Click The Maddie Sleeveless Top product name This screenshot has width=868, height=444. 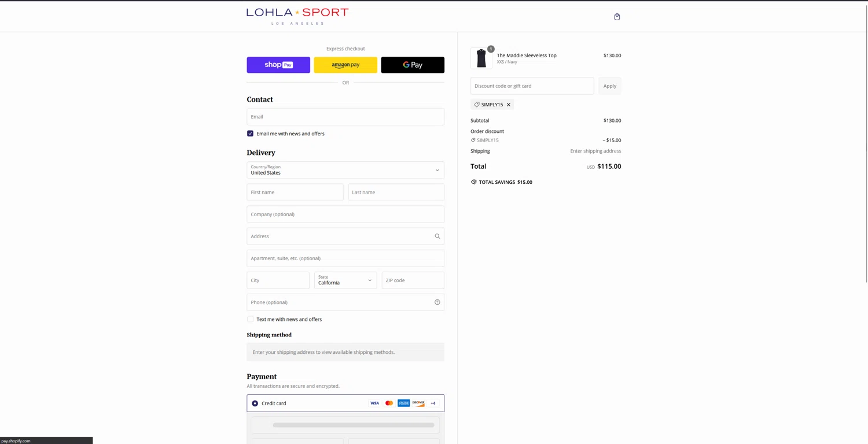527,55
